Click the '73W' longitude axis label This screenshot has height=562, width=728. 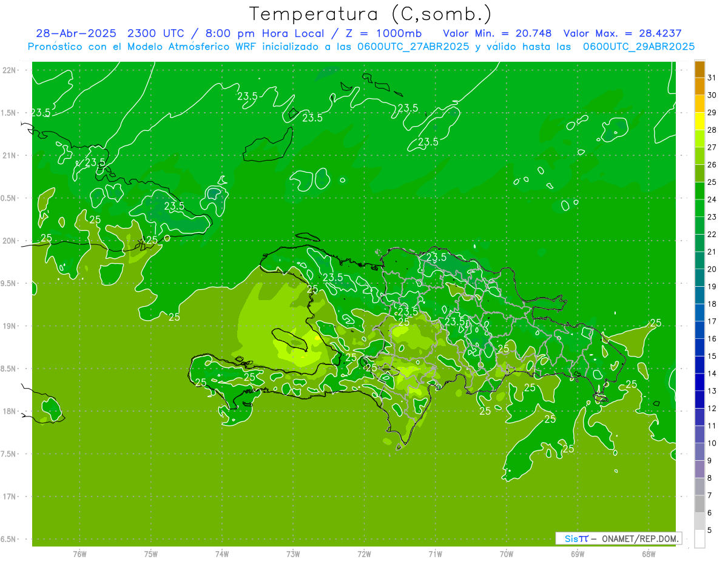[x=293, y=554]
